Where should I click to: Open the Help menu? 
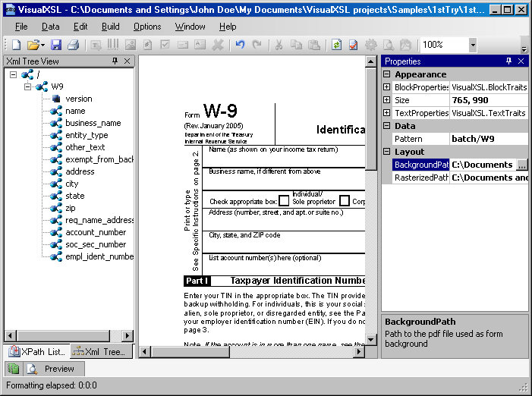click(228, 27)
